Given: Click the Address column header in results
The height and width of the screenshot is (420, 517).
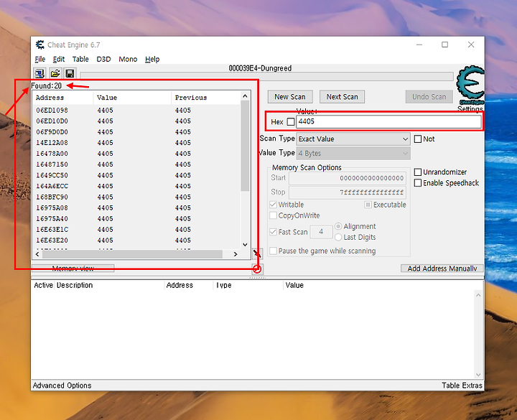Looking at the screenshot, I should pos(63,98).
